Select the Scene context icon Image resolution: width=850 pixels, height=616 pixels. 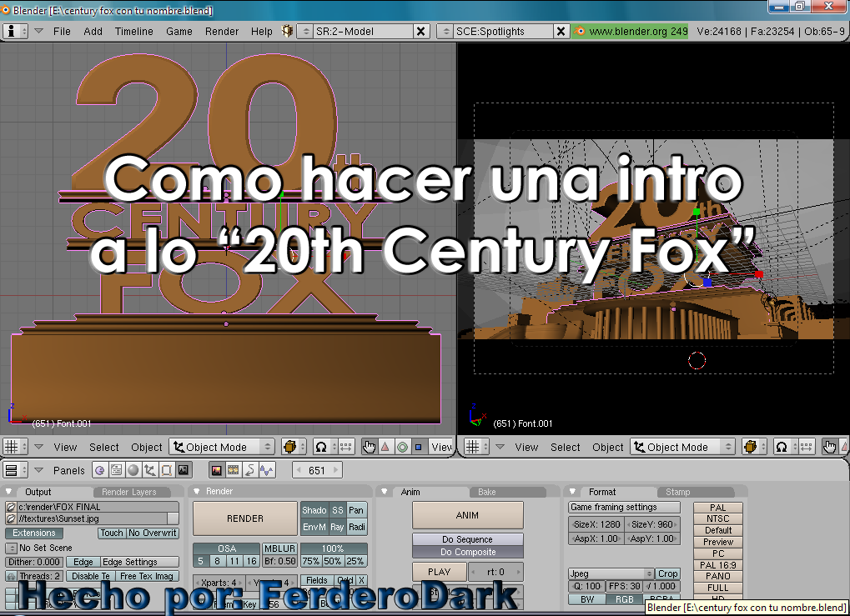pyautogui.click(x=184, y=470)
